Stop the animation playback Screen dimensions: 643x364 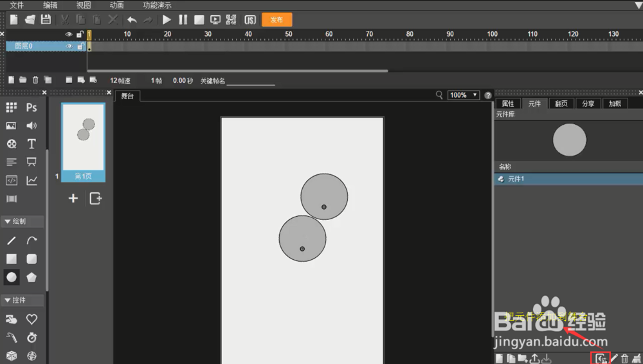click(199, 20)
